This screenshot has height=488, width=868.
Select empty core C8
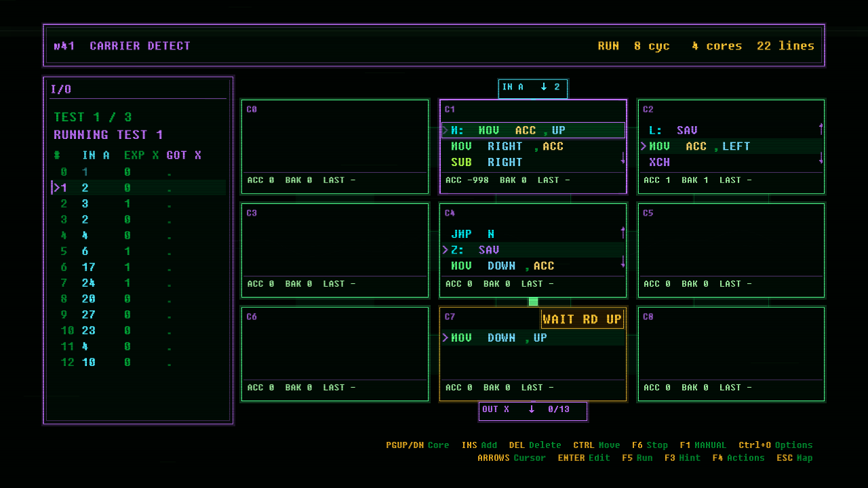(x=731, y=354)
